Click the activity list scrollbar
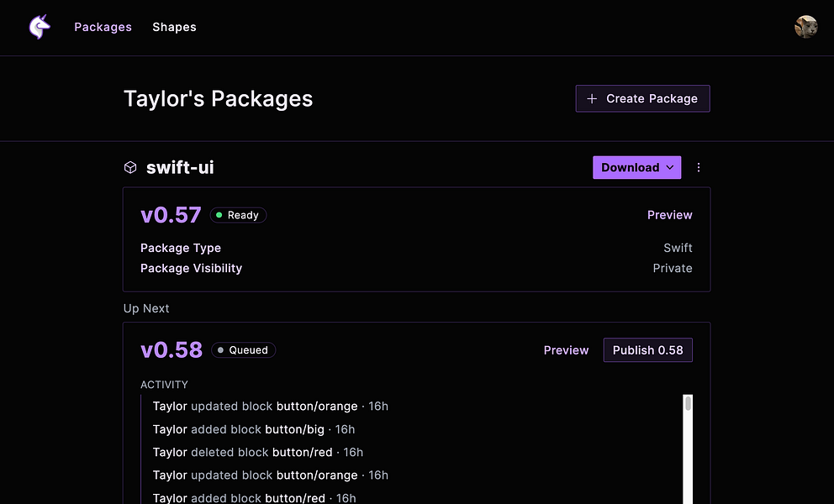This screenshot has width=834, height=504. (688, 445)
